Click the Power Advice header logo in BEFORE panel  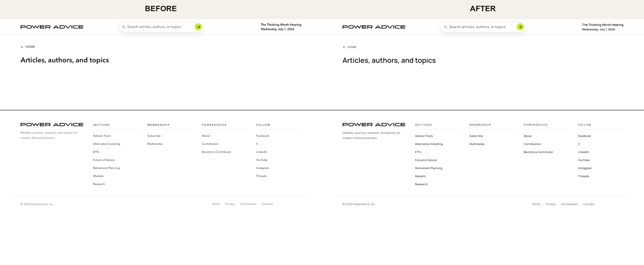(x=52, y=27)
